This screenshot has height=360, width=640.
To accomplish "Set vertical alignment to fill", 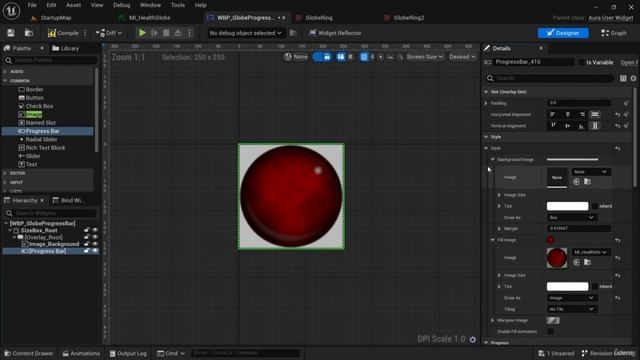I will click(x=595, y=126).
